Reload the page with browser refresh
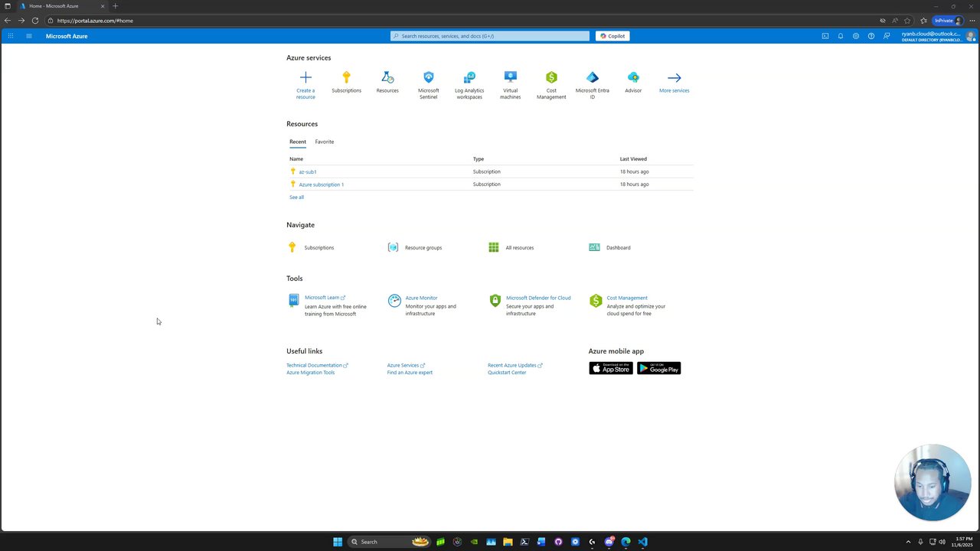This screenshot has width=980, height=551. point(35,21)
